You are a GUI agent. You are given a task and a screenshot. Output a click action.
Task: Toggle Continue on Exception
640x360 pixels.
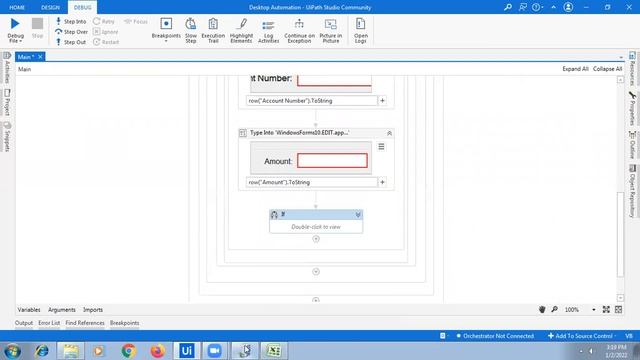pos(299,30)
